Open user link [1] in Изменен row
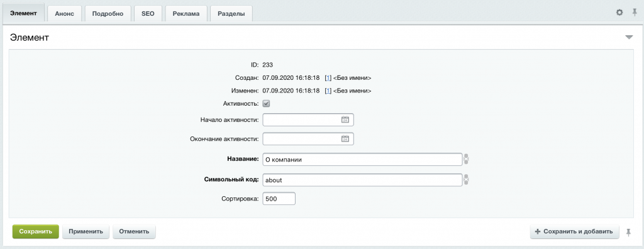The width and height of the screenshot is (644, 249). point(328,91)
